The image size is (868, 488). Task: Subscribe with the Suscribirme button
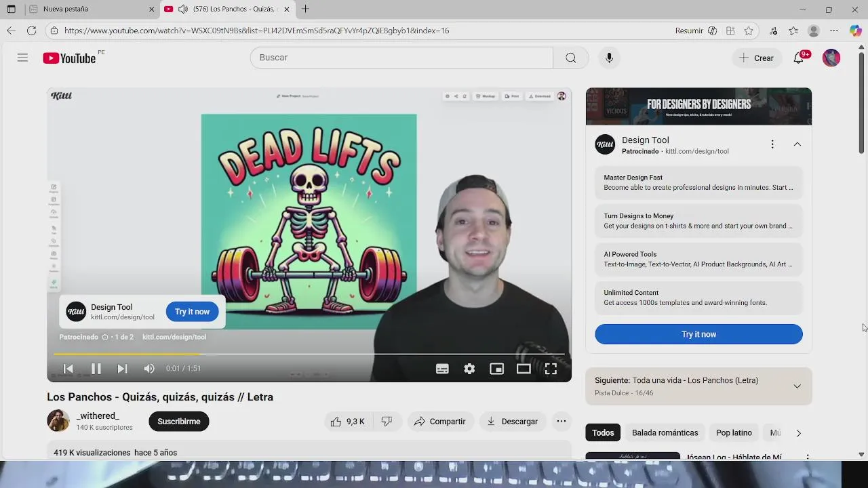tap(179, 422)
